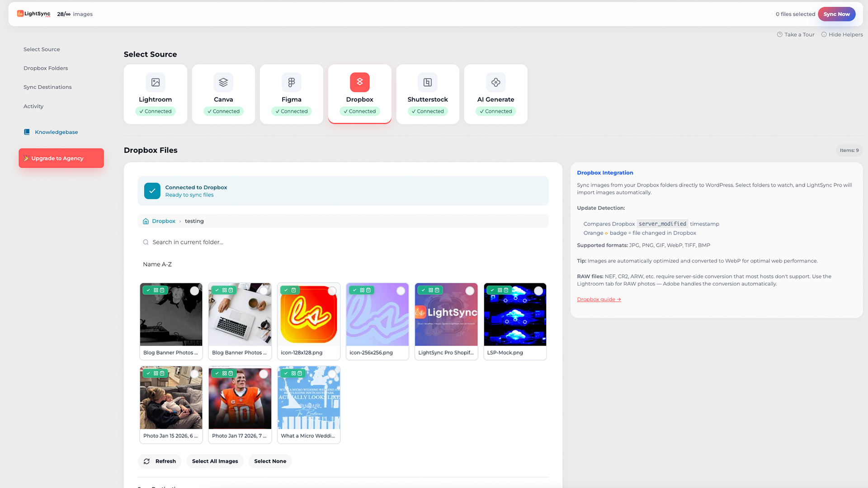Click the LightSync logo in header
The width and height of the screenshot is (868, 488).
33,14
